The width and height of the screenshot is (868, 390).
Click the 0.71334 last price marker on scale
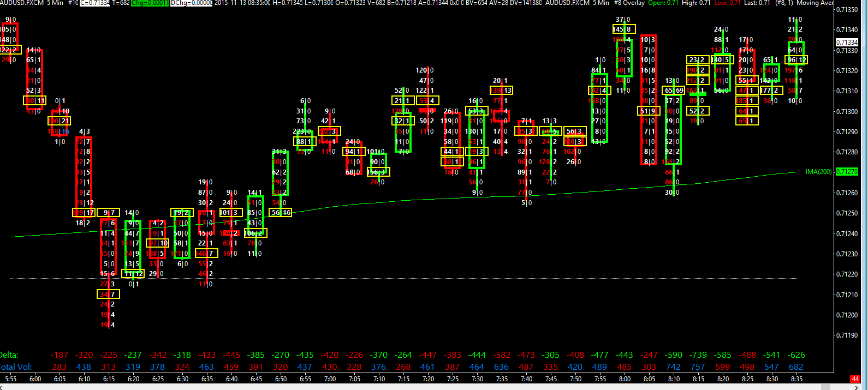pos(847,42)
